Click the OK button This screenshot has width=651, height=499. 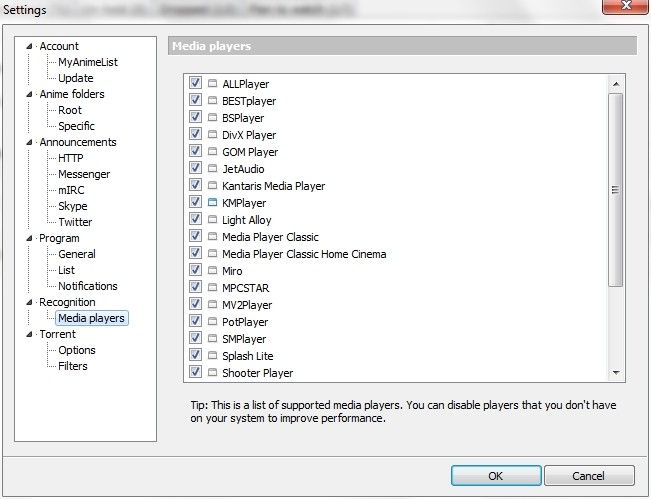(x=496, y=476)
